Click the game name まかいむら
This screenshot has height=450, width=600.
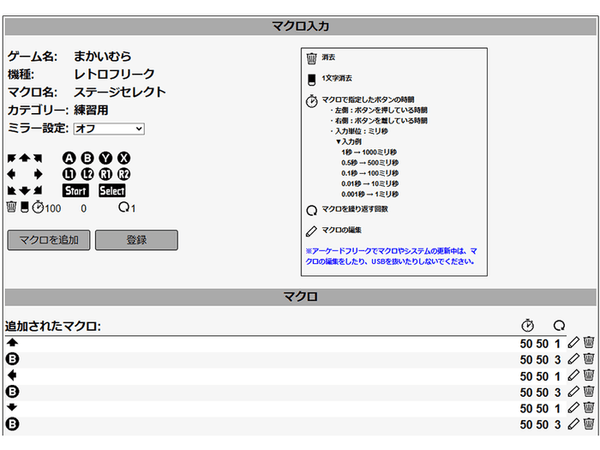pos(103,56)
